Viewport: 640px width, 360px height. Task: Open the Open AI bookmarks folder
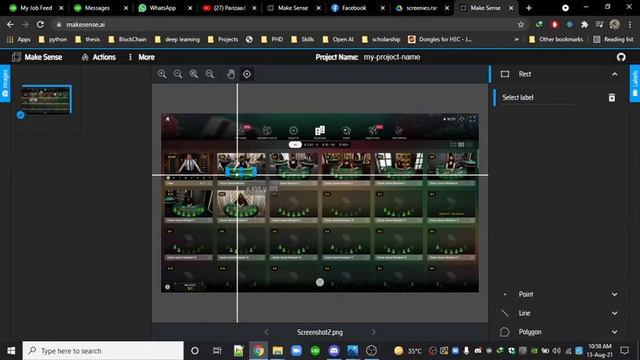(338, 39)
